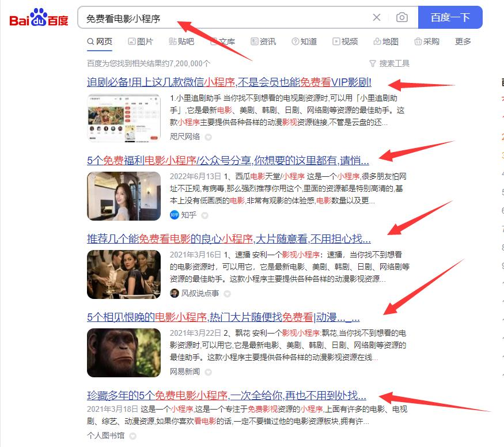
Task: Switch to the 图片 tab
Action: tap(141, 41)
